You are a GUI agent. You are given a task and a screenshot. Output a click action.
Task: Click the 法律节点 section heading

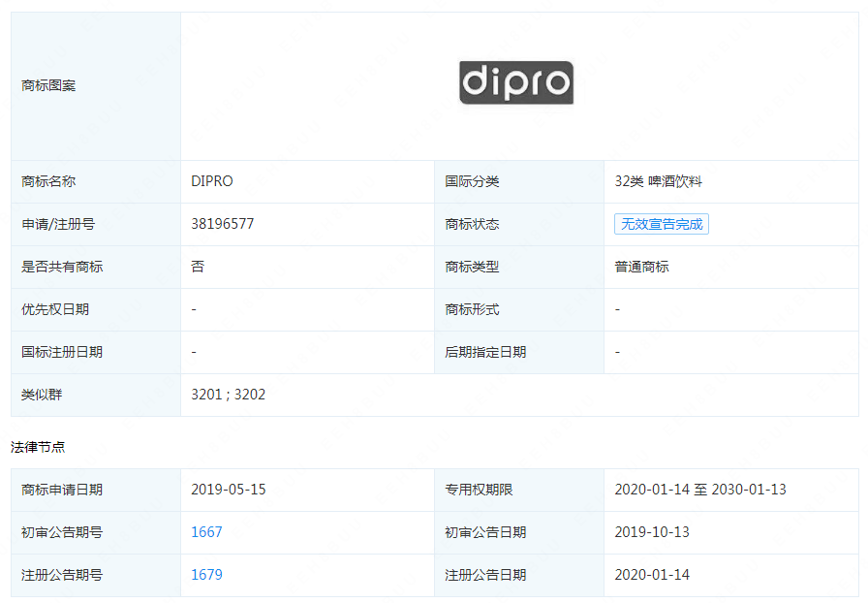(38, 447)
